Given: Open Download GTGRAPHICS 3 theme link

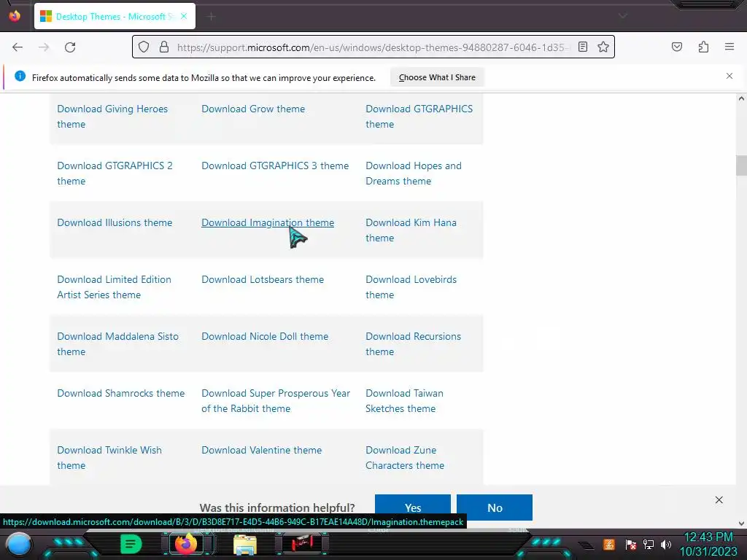Looking at the screenshot, I should 275,166.
